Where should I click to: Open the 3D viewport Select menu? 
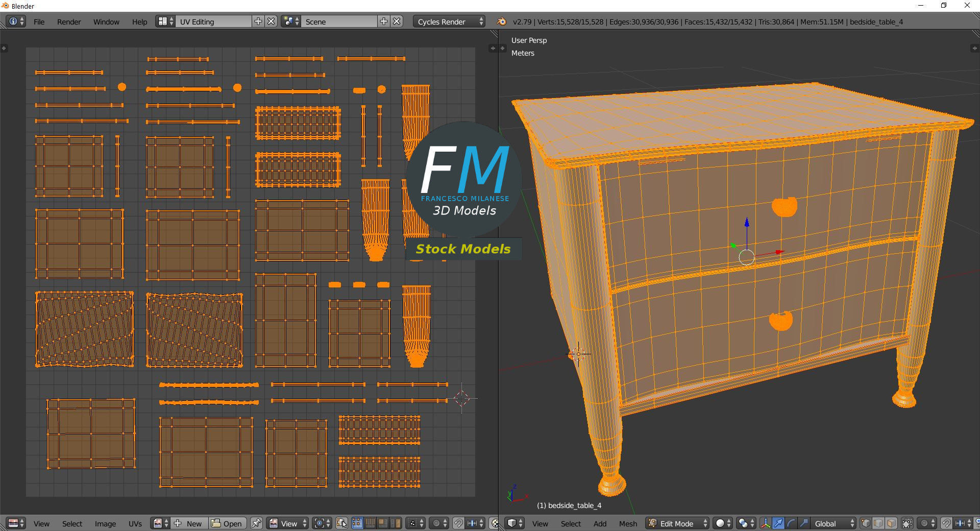(x=571, y=523)
